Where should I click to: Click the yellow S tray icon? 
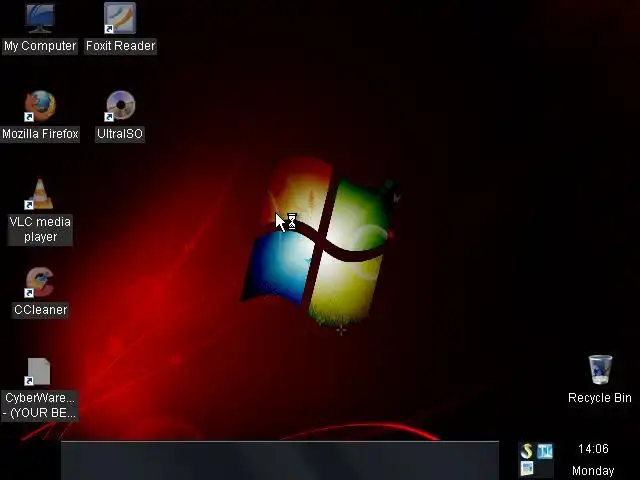pyautogui.click(x=527, y=451)
